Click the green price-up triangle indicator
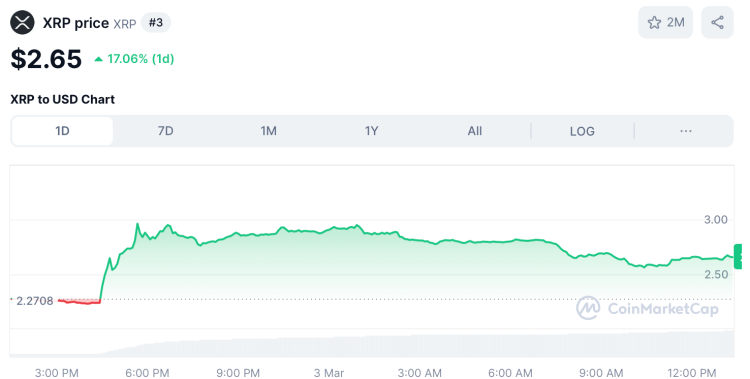Viewport: 750px width, 379px height. coord(99,59)
